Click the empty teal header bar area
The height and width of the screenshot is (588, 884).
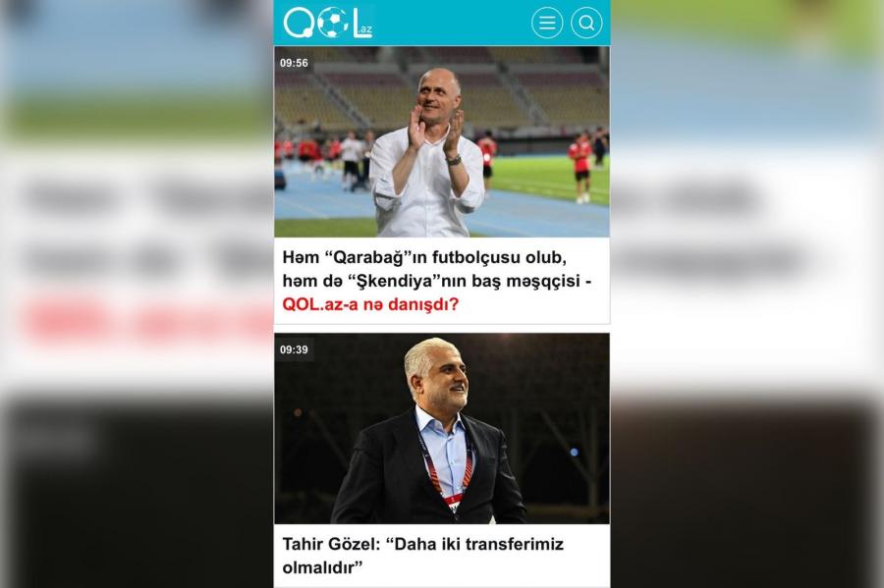[x=451, y=23]
